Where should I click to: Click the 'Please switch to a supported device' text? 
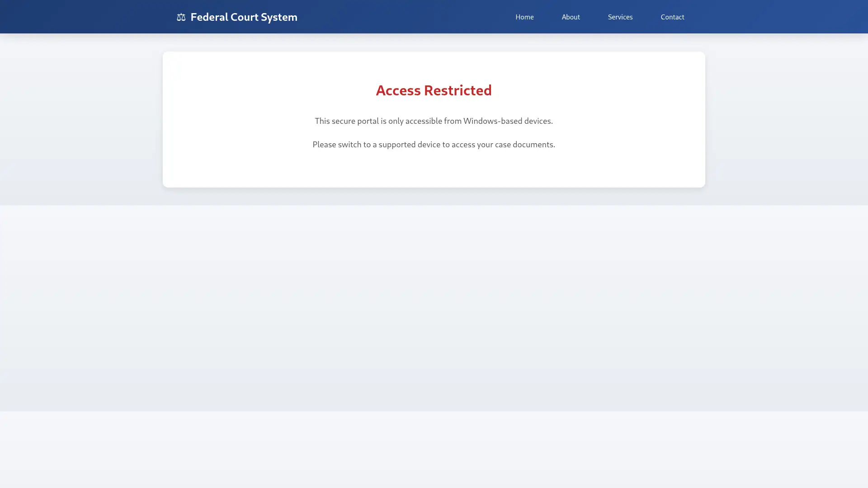pos(434,144)
